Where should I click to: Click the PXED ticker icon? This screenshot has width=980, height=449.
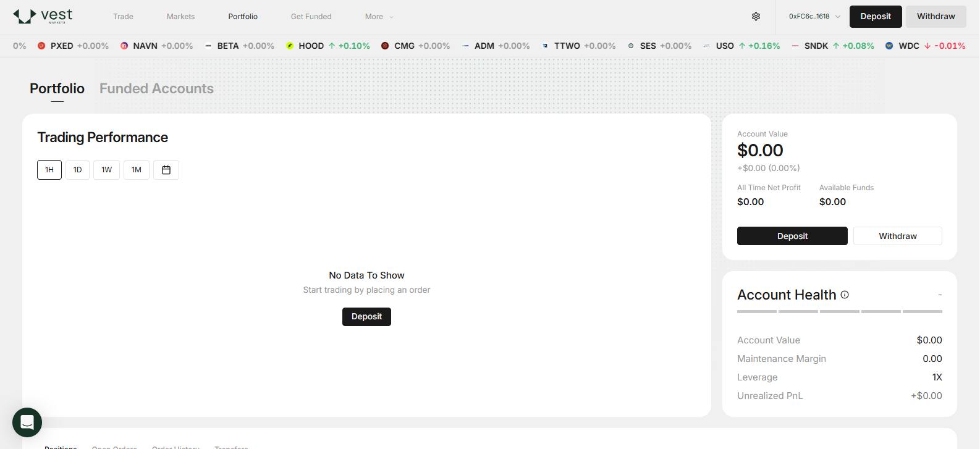(x=41, y=46)
